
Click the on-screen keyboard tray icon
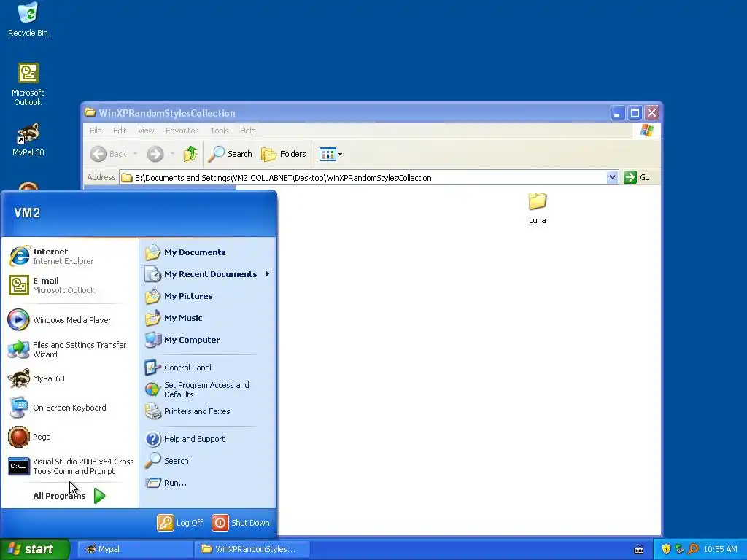pos(639,550)
